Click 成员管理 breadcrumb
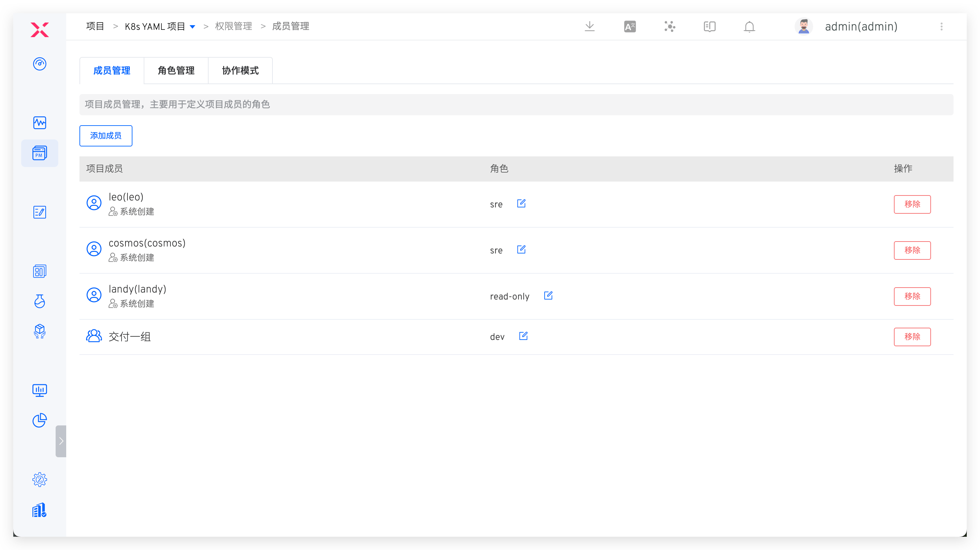This screenshot has width=980, height=550. point(291,26)
